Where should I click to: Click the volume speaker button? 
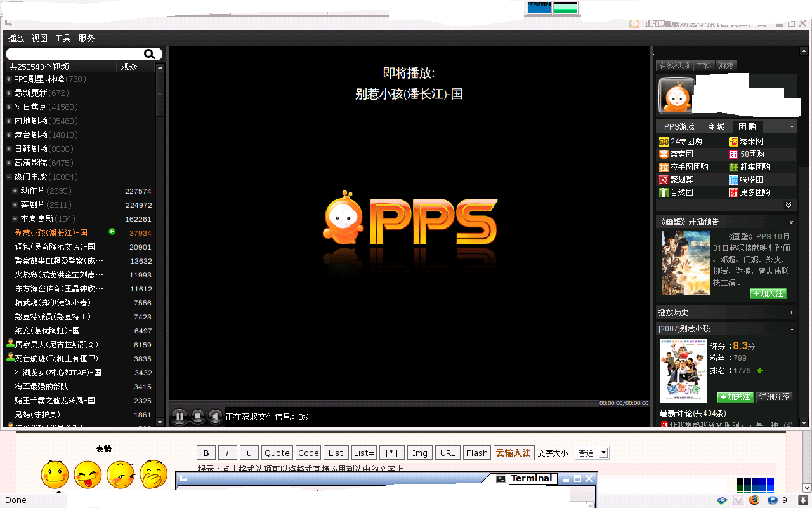216,417
